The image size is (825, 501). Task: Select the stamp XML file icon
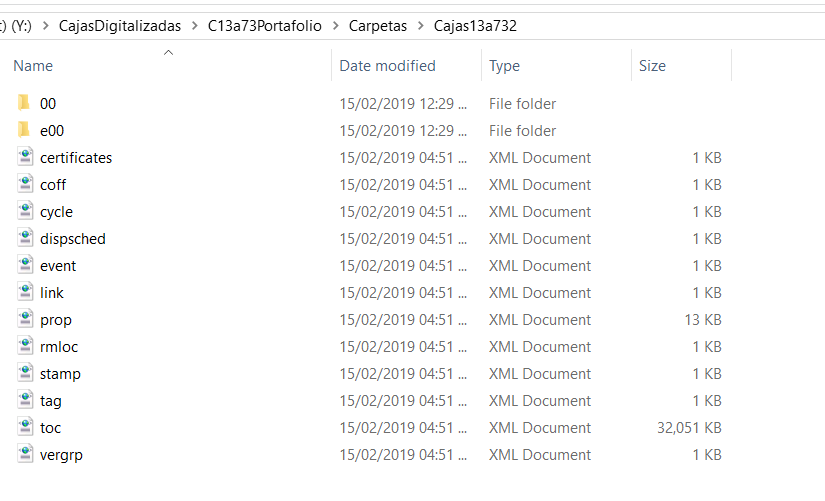(x=25, y=373)
